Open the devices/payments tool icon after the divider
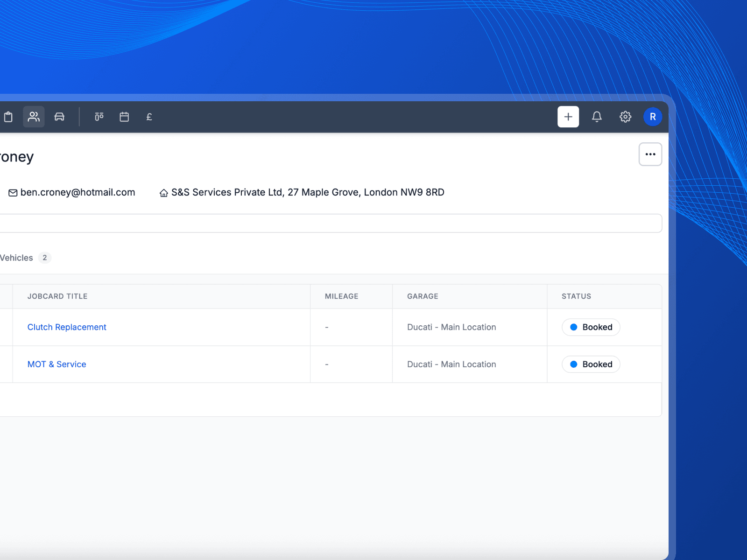The height and width of the screenshot is (560, 747). [99, 117]
